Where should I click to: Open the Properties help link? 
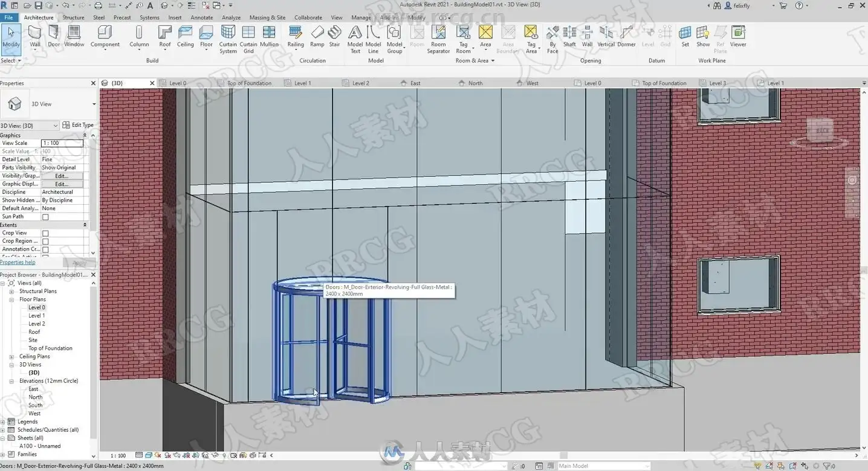tap(18, 262)
